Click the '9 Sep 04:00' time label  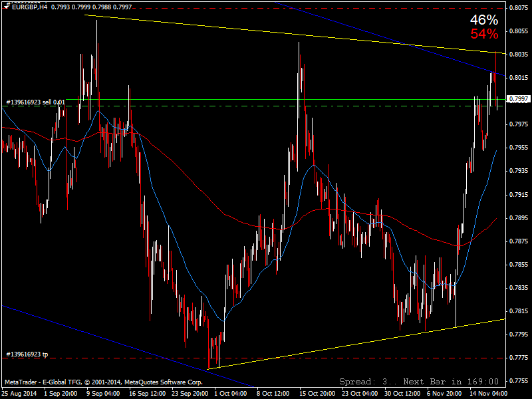pyautogui.click(x=103, y=394)
